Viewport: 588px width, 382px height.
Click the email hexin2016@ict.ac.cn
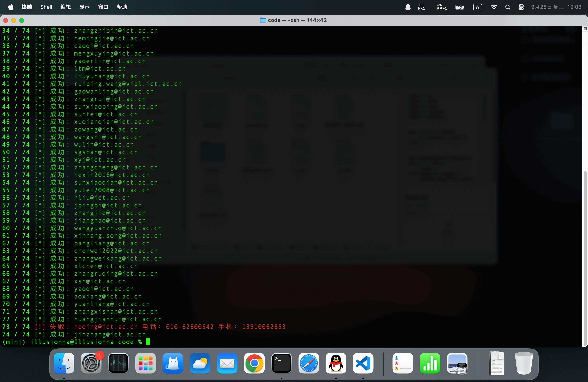click(112, 175)
